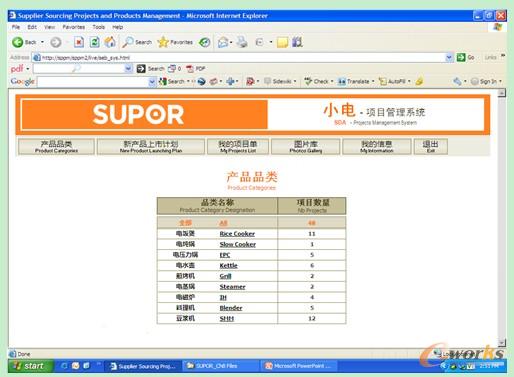Click Google toolbar wrench settings icon
Viewport: 514px width, 377px height.
click(x=458, y=81)
